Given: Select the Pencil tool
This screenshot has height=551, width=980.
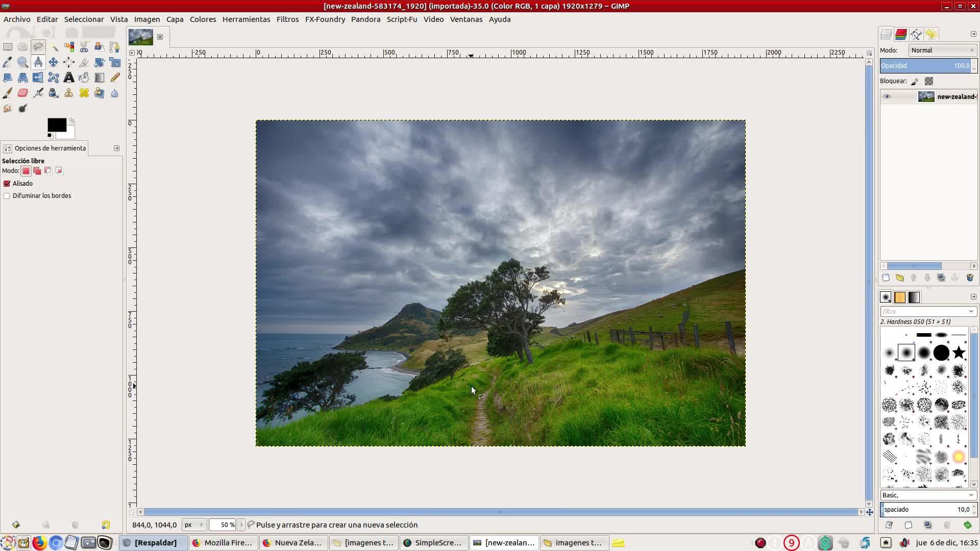Looking at the screenshot, I should click(x=114, y=78).
